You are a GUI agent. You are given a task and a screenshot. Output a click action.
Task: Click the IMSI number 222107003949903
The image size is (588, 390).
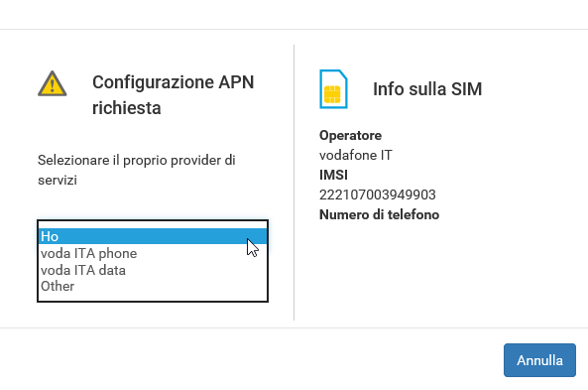377,195
